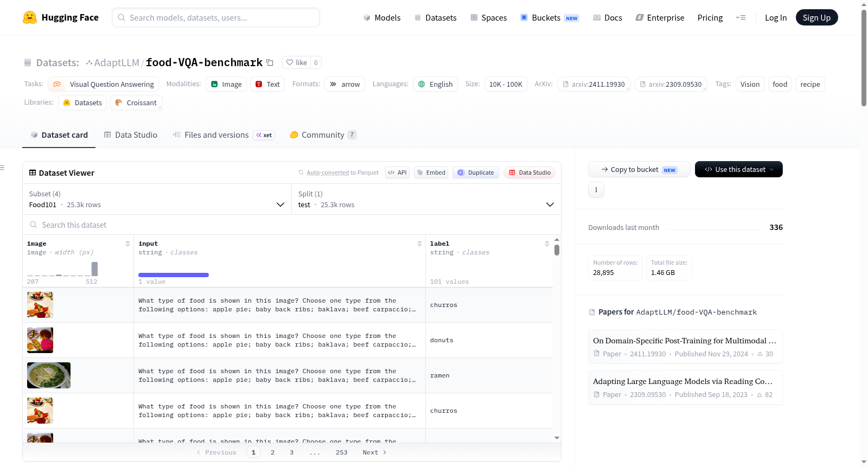
Task: Select the Text modality tag
Action: click(267, 84)
